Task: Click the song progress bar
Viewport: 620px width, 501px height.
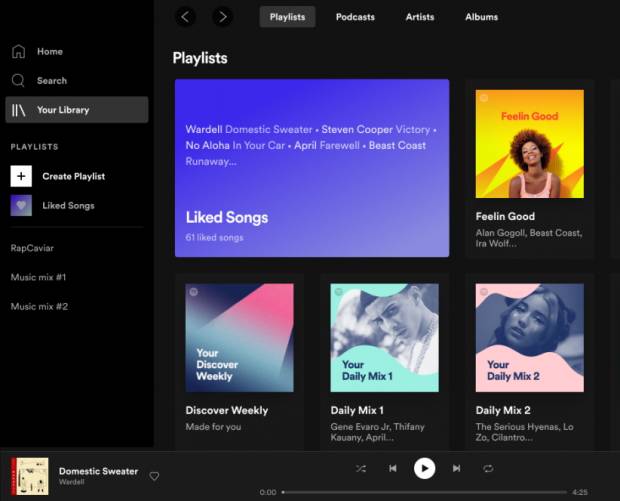Action: [x=424, y=492]
